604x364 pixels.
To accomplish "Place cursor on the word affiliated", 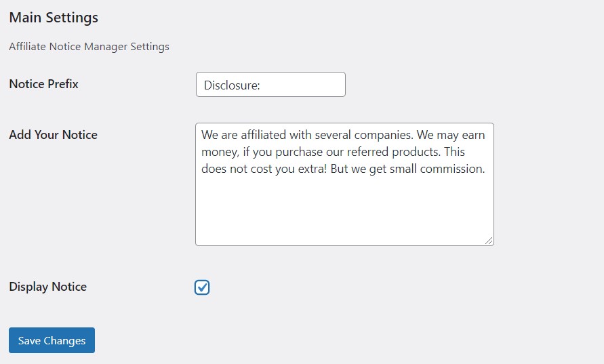I will click(x=264, y=135).
